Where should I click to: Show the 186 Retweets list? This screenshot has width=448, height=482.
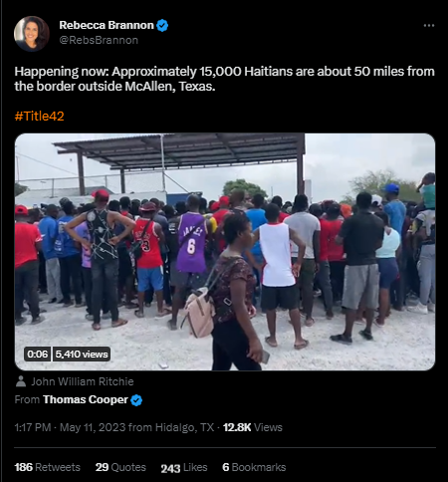[47, 467]
